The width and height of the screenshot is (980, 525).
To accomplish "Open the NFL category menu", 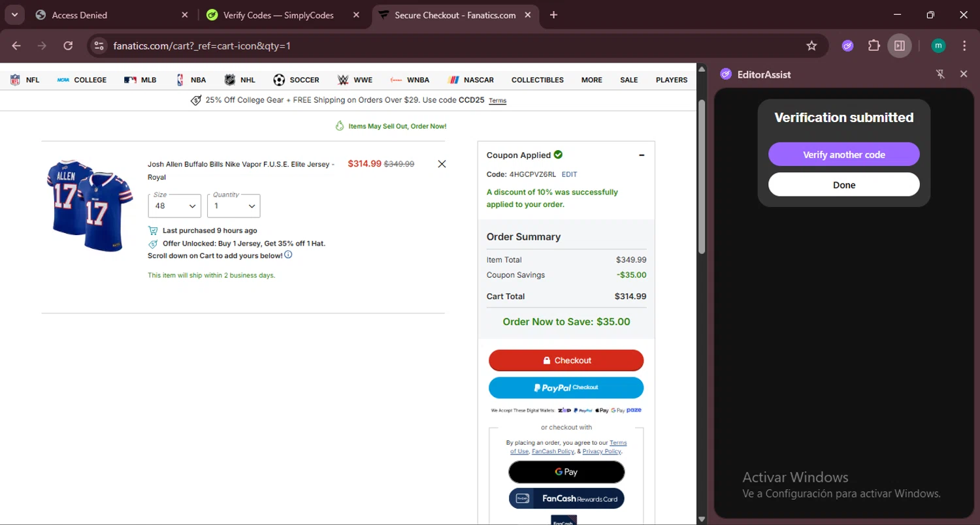I will click(25, 80).
